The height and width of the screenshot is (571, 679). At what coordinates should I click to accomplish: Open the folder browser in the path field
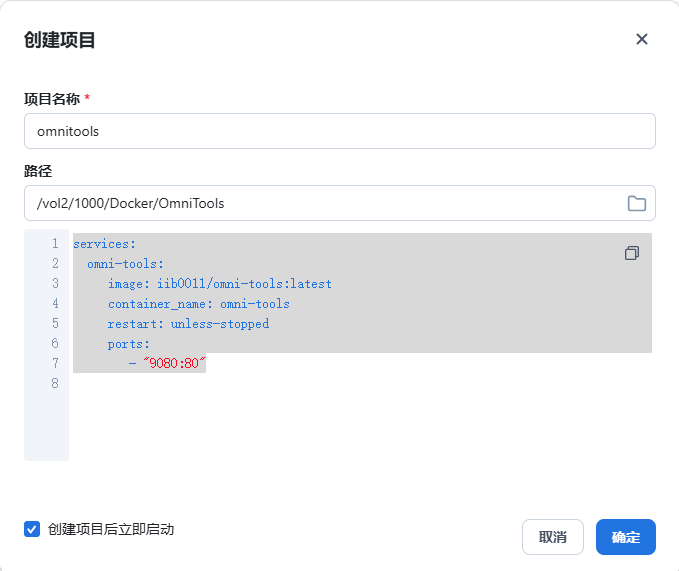636,203
